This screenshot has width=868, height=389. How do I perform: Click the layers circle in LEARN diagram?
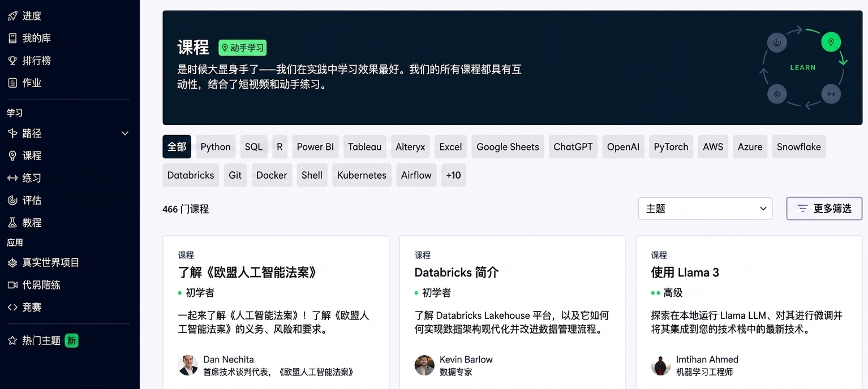coord(777,94)
